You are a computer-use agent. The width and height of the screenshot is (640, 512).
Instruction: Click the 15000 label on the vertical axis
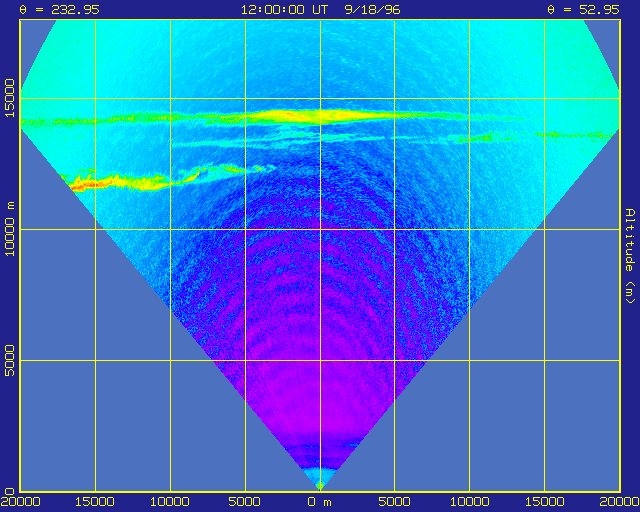[9, 98]
